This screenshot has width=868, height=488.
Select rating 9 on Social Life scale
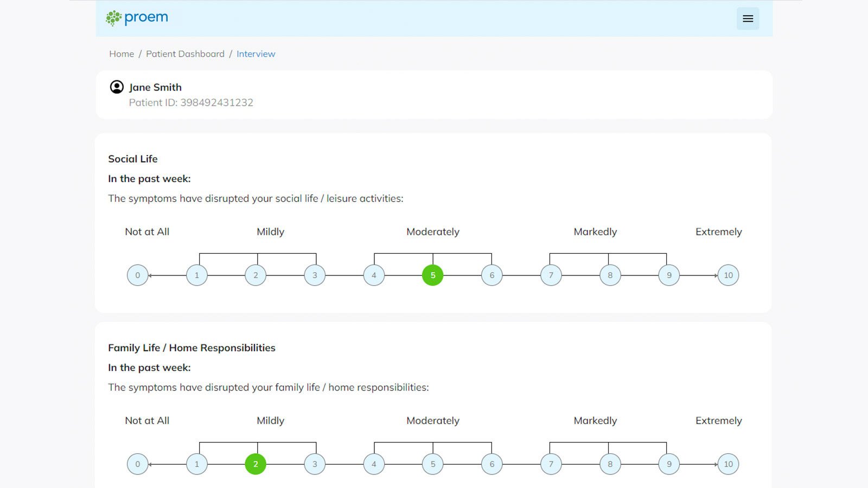tap(669, 275)
